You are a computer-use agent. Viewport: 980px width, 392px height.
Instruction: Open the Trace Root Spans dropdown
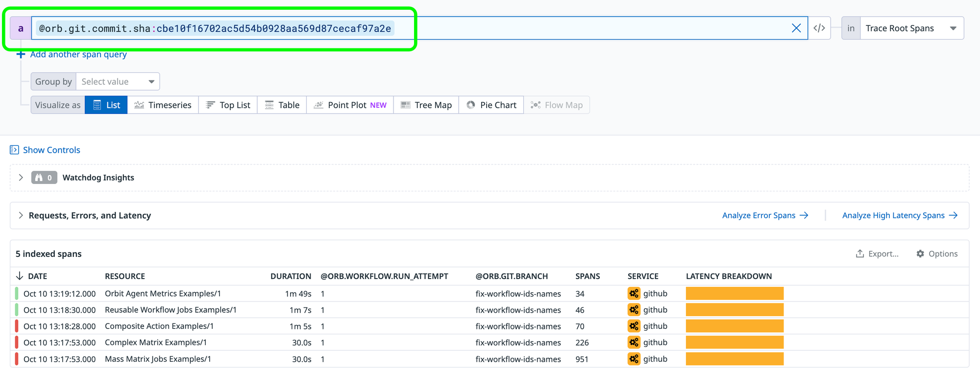(911, 28)
